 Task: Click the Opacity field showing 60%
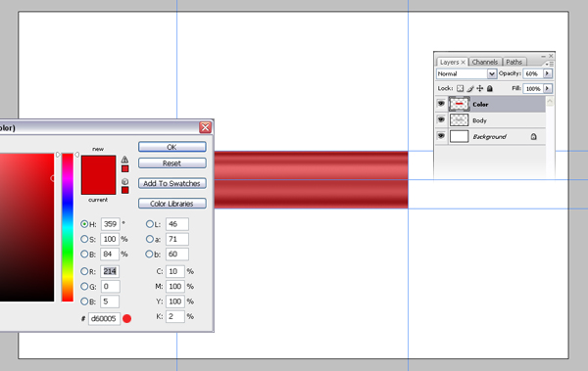coord(533,73)
